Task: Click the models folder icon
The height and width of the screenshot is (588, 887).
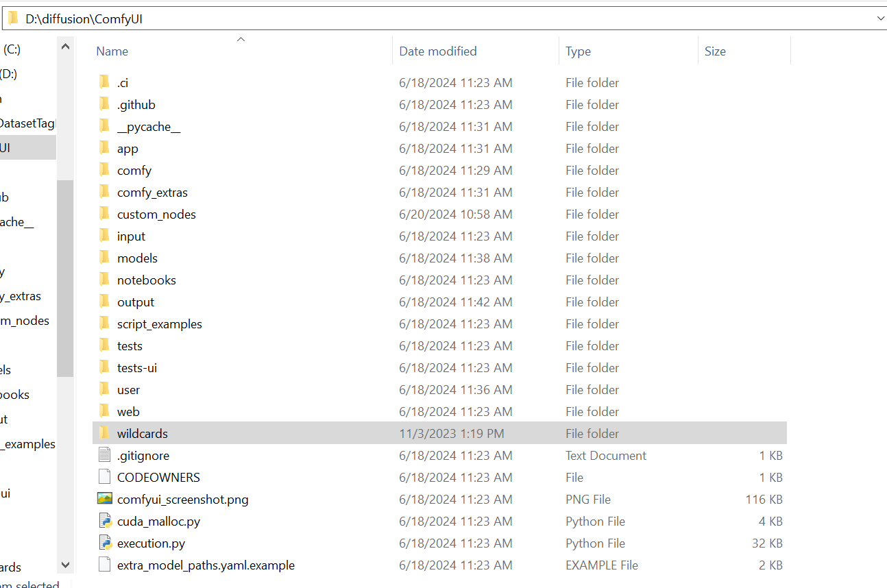Action: tap(104, 258)
